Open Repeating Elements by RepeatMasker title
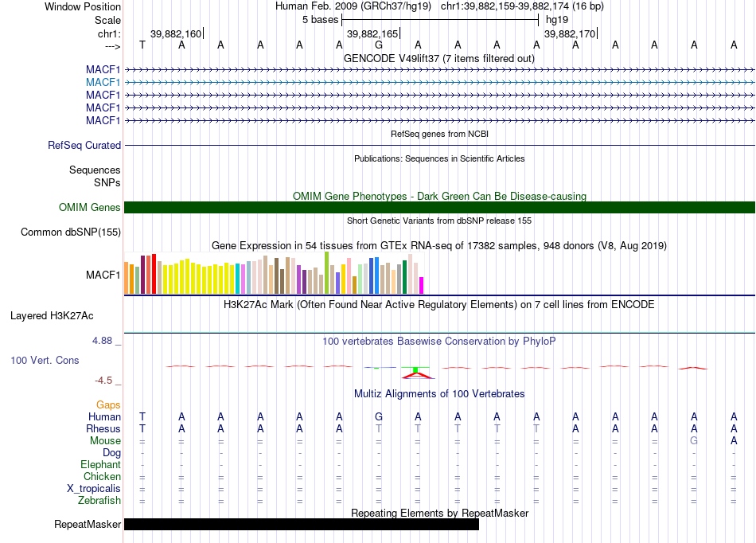This screenshot has width=756, height=543. click(x=439, y=513)
